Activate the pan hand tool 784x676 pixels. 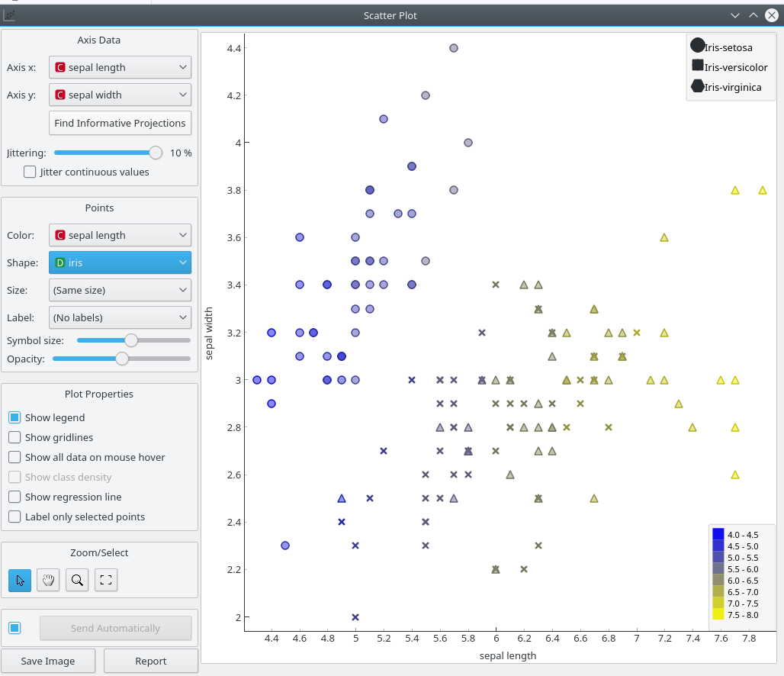point(48,580)
